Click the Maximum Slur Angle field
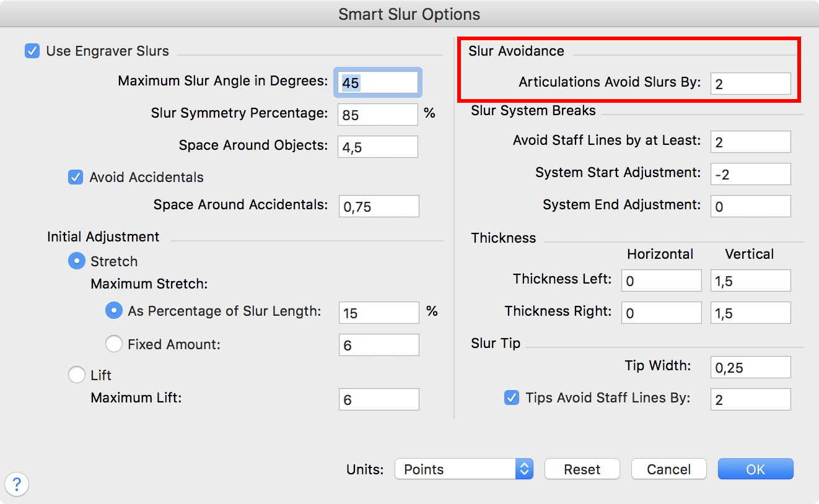Viewport: 819px width, 504px height. pyautogui.click(x=378, y=82)
